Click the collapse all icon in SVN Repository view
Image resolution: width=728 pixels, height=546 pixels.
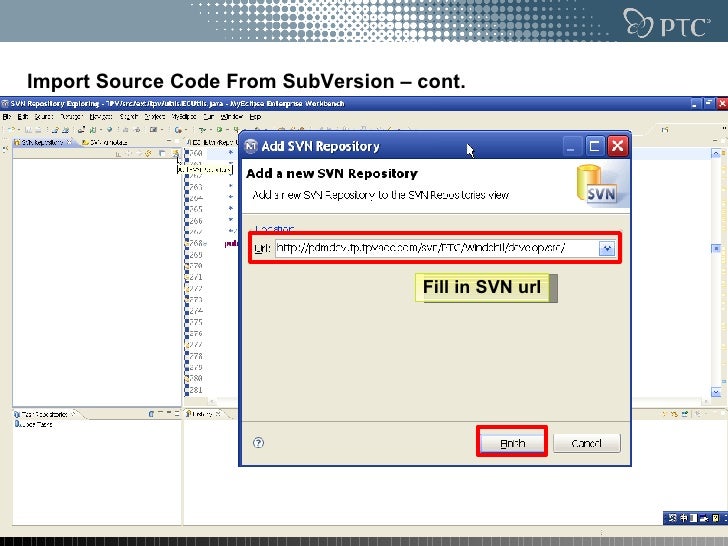[x=162, y=153]
